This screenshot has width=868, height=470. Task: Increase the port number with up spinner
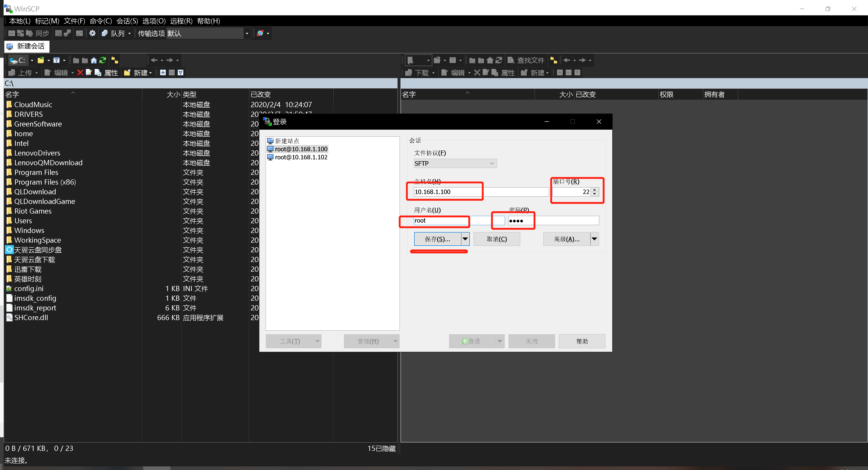594,190
